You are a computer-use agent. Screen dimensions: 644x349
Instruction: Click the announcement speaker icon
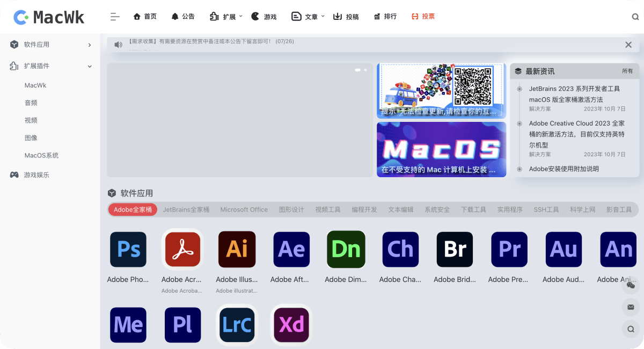(x=118, y=45)
